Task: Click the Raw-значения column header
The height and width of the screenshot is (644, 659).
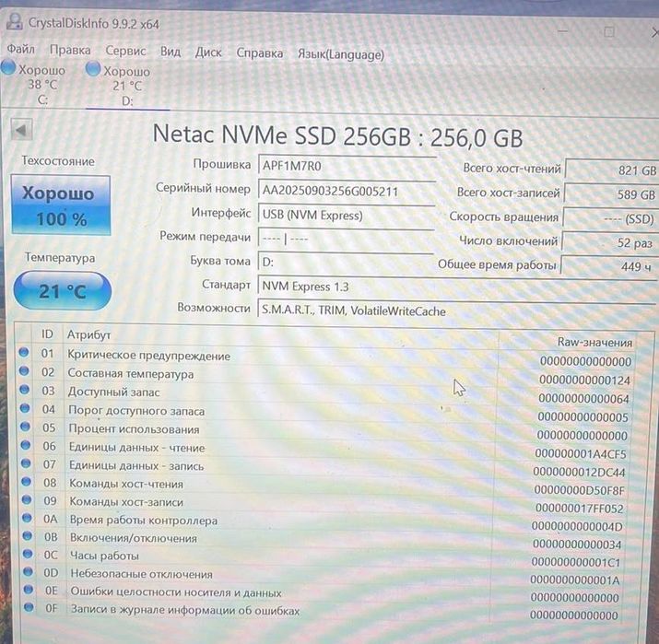Action: coord(594,342)
